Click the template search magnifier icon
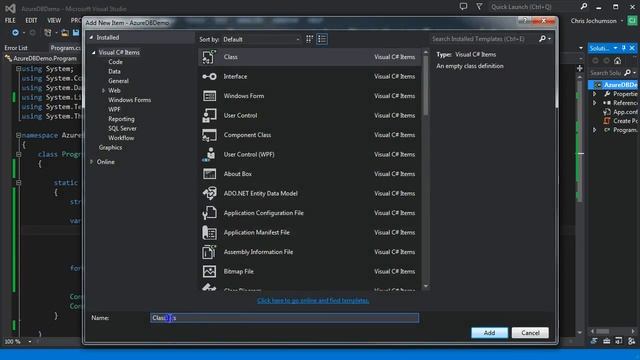 [542, 39]
